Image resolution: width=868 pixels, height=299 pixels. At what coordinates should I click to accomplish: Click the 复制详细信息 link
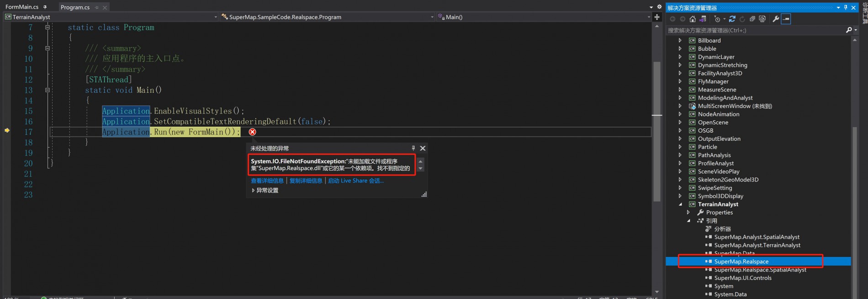click(x=306, y=181)
